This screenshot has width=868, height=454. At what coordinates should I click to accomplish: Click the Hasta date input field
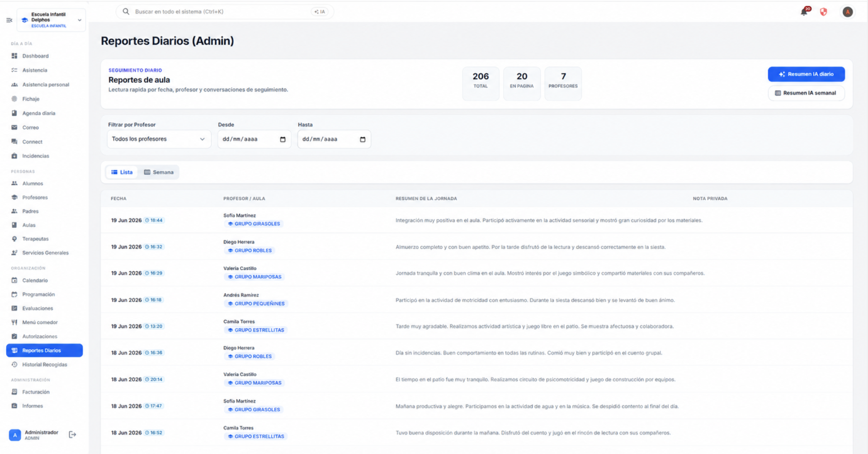point(334,139)
